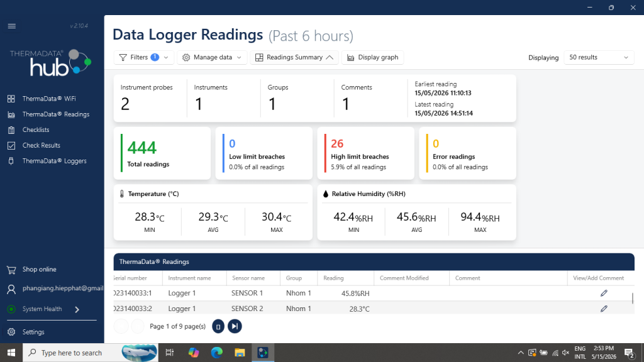Open the 50 results dropdown
The image size is (644, 362).
599,57
